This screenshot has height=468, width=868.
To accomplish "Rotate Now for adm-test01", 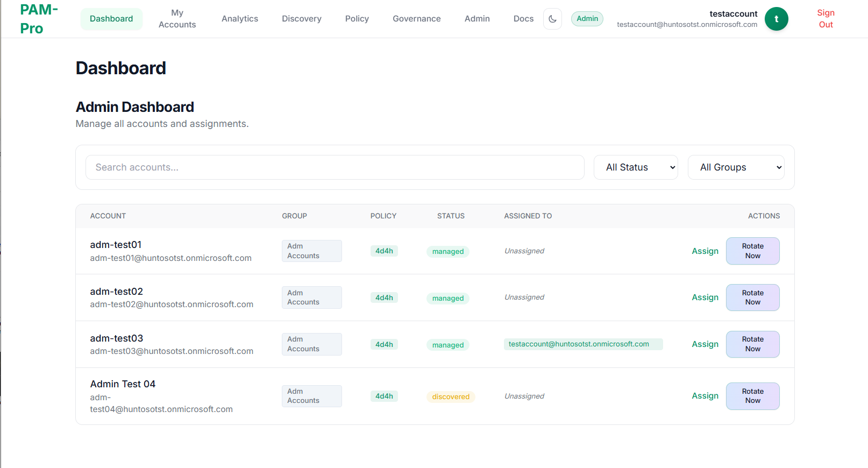I will [753, 251].
